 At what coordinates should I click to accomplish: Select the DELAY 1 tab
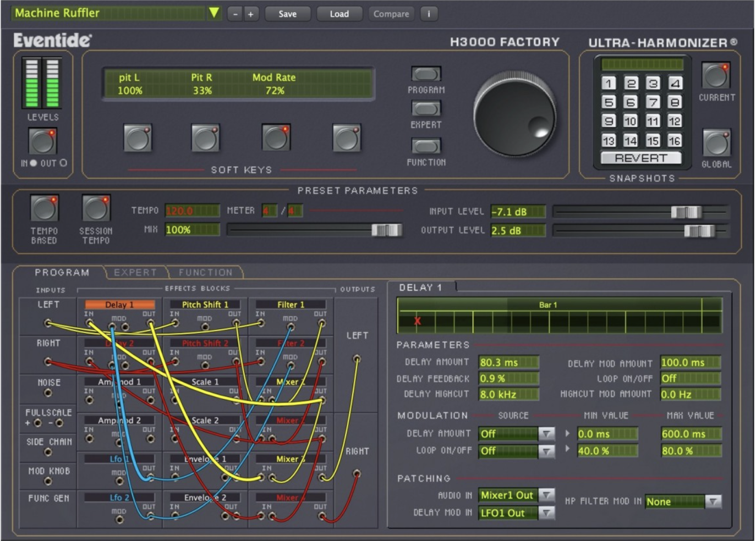pos(421,288)
